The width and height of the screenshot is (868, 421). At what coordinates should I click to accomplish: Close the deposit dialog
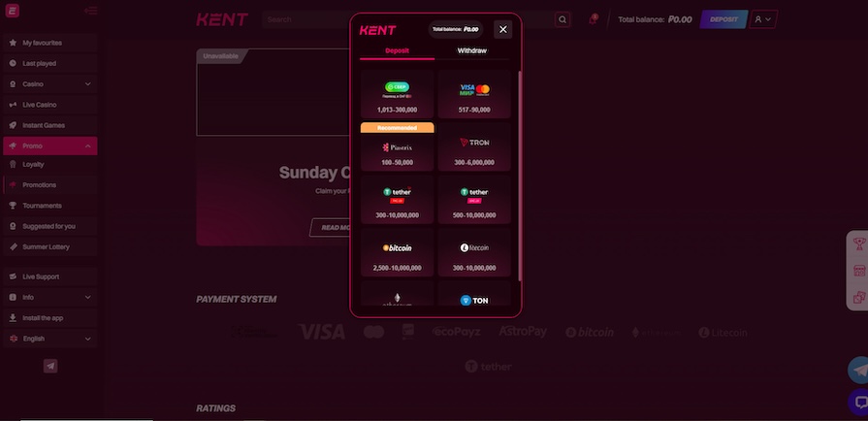pos(502,29)
